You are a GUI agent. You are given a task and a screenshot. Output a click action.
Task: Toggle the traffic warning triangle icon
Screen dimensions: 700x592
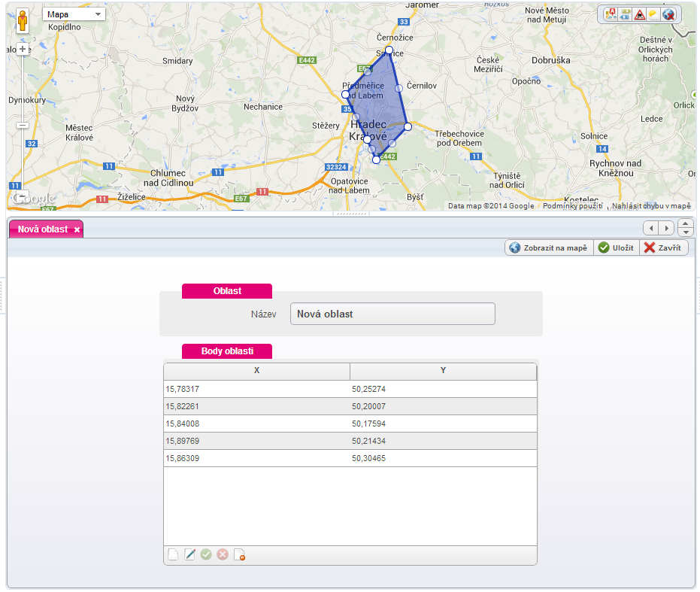point(639,15)
